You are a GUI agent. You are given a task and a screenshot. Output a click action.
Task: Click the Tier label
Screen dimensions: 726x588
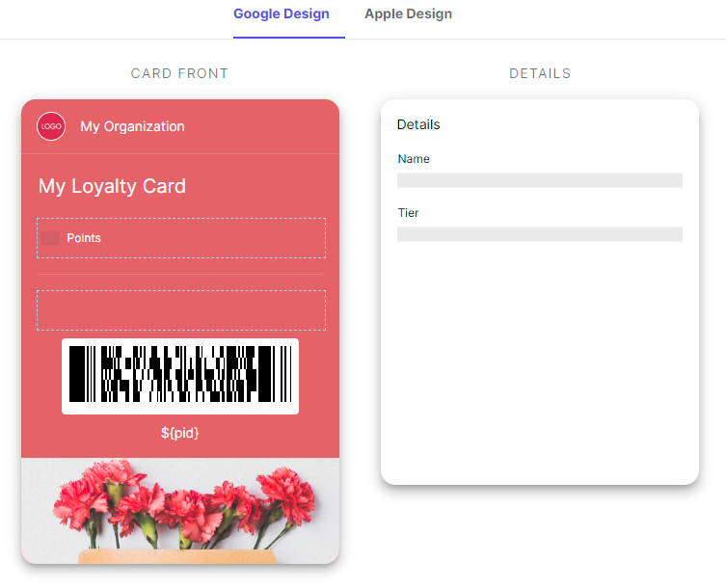(408, 212)
